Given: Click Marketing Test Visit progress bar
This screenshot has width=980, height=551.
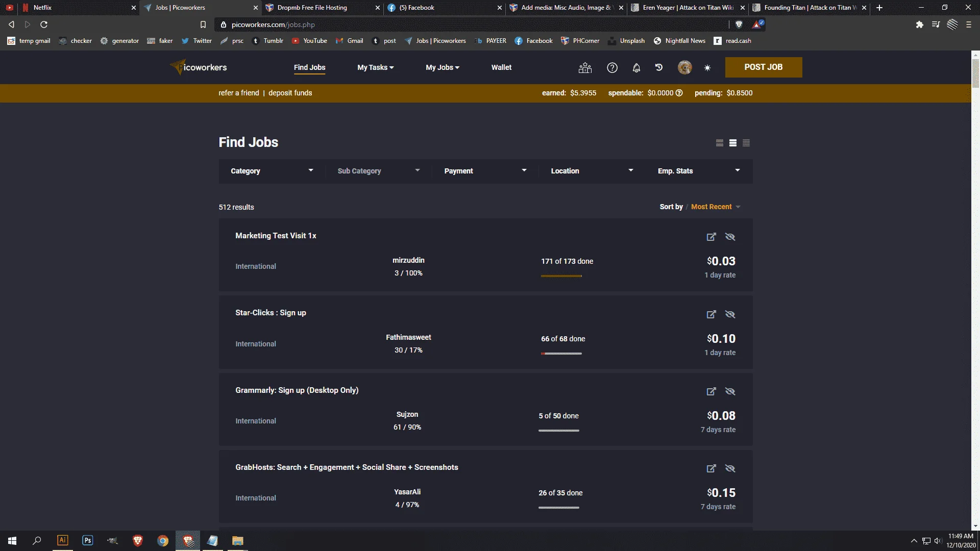Looking at the screenshot, I should coord(561,276).
